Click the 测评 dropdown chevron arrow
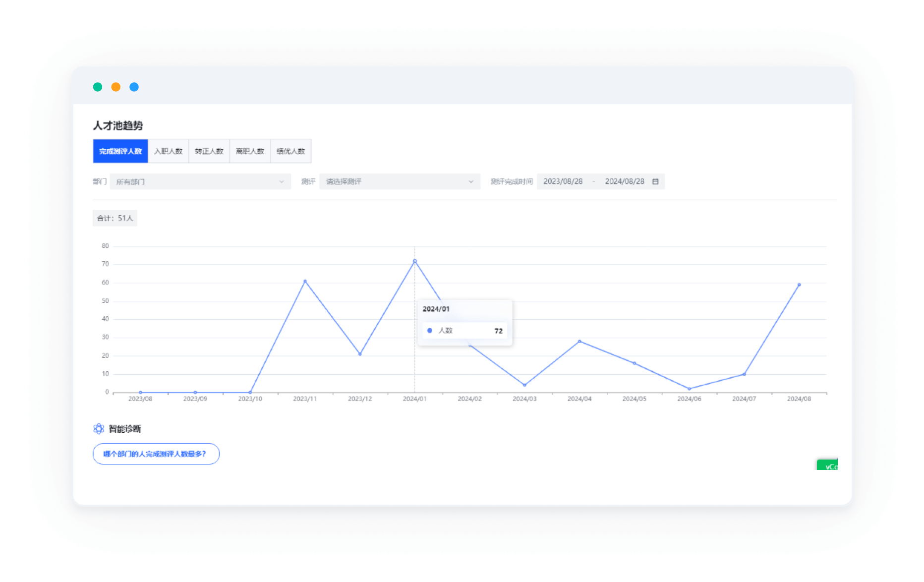This screenshot has width=924, height=582. pos(471,181)
